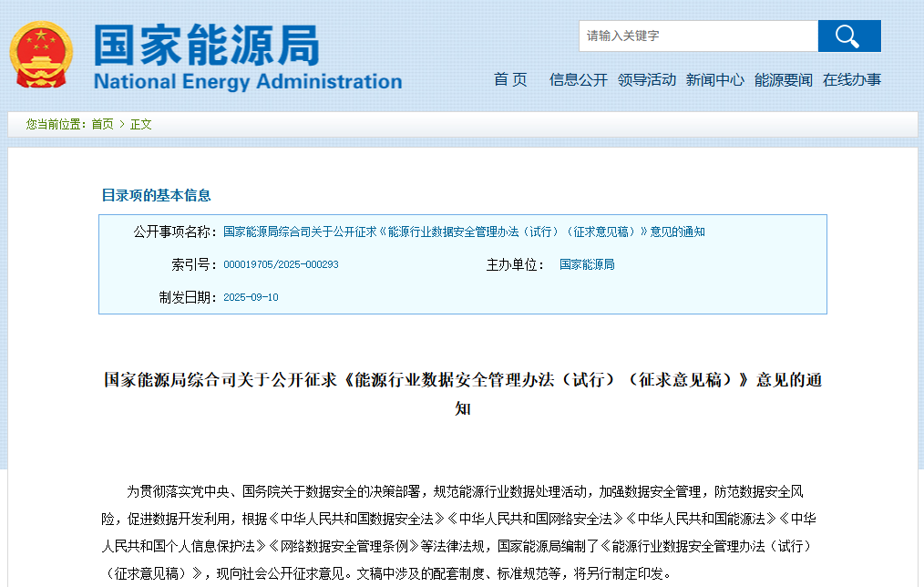
Task: Click the blue 公开事项名称 notice title text
Action: coord(464,232)
